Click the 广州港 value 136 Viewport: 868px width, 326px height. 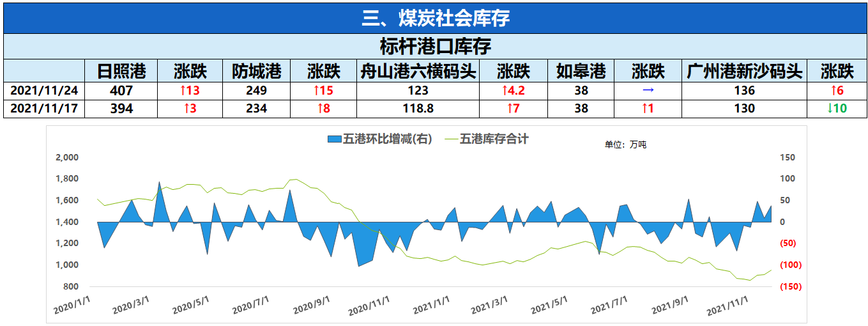[x=744, y=91]
